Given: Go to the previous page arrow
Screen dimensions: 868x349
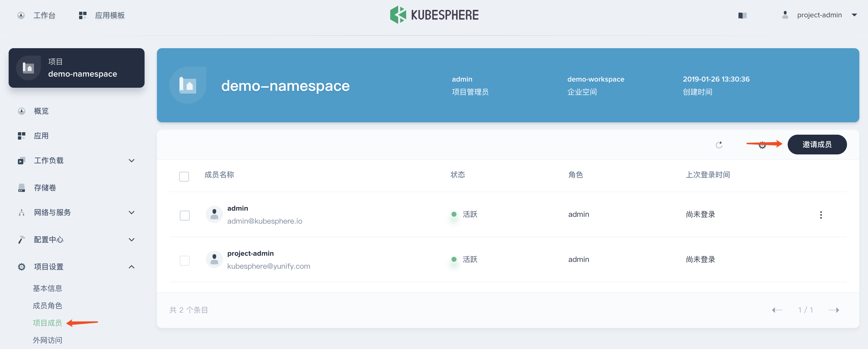Looking at the screenshot, I should coord(777,310).
